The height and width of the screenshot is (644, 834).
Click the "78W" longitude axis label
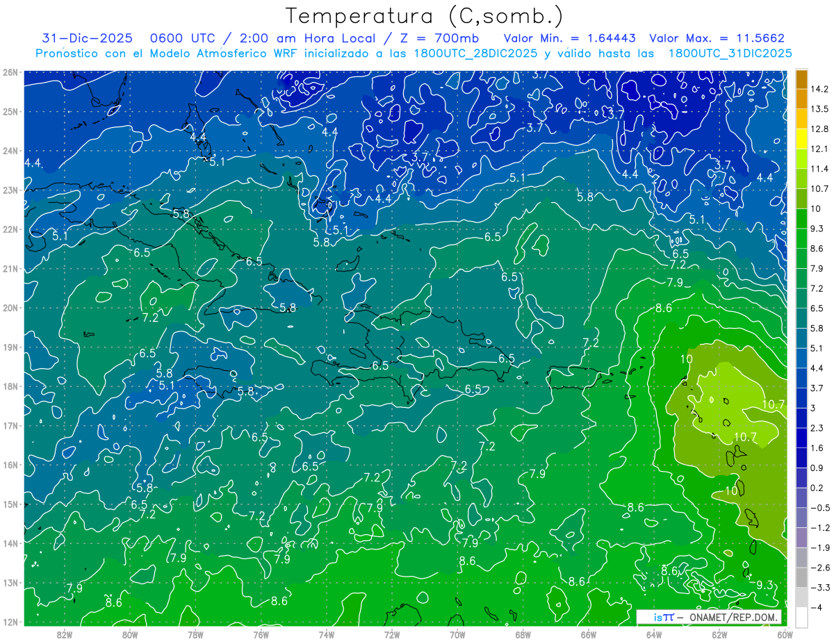click(x=195, y=634)
